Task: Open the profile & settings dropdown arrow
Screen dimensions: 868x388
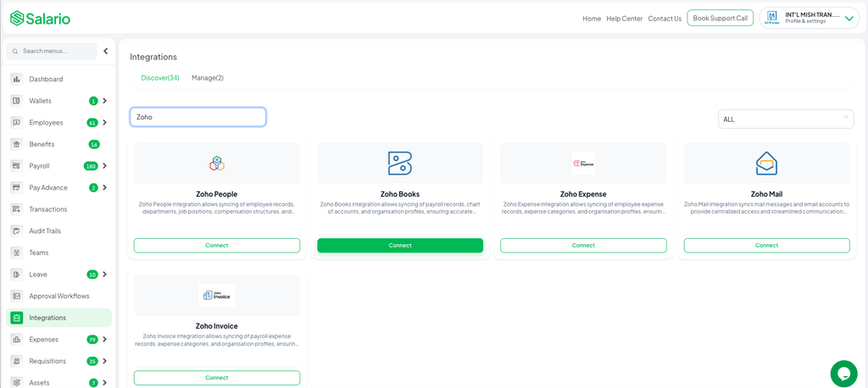Action: tap(849, 19)
